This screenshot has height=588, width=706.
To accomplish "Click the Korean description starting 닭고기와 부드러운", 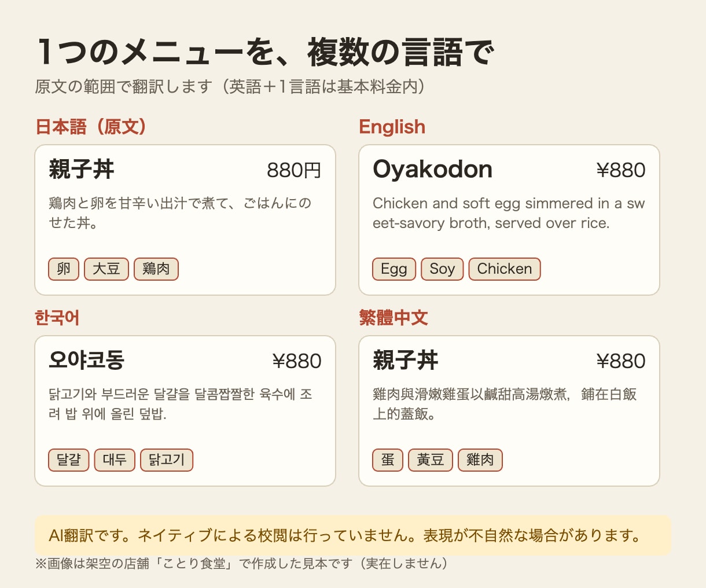I will 181,404.
